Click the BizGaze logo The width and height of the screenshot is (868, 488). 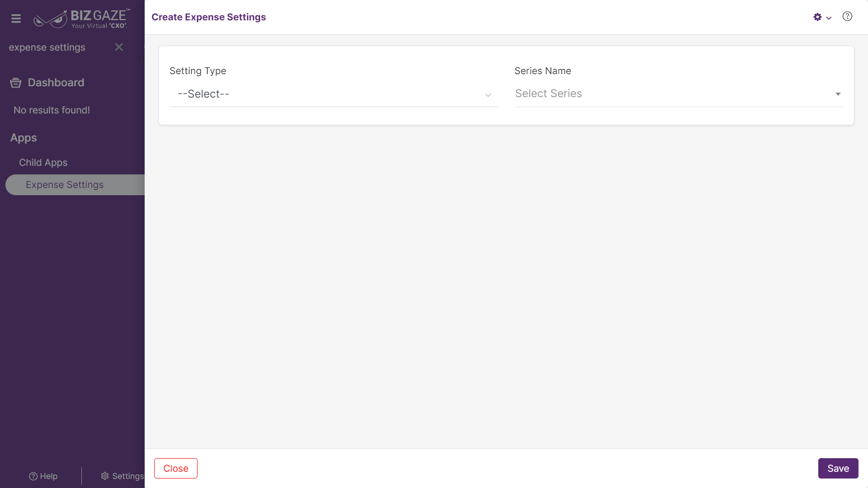click(82, 19)
